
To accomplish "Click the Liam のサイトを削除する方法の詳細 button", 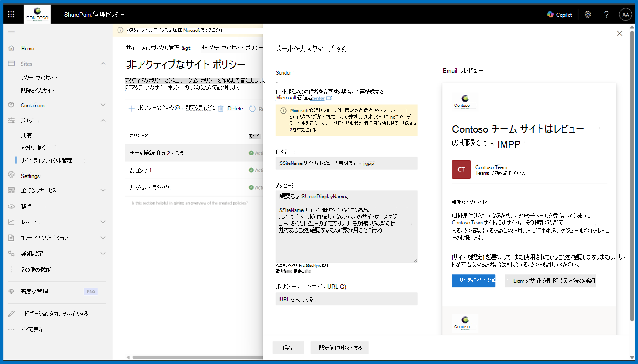I will coord(551,281).
